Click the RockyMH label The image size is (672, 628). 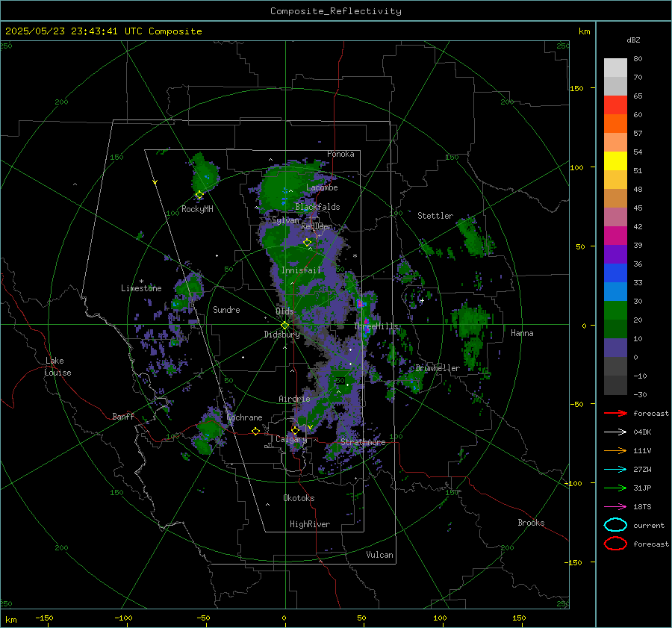(x=197, y=209)
